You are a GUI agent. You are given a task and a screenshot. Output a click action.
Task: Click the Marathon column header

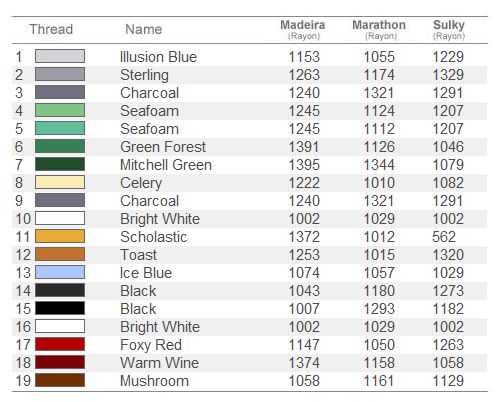(379, 29)
